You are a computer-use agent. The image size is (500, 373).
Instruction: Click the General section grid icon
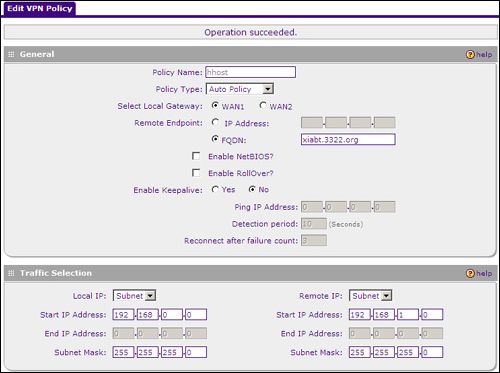point(11,54)
